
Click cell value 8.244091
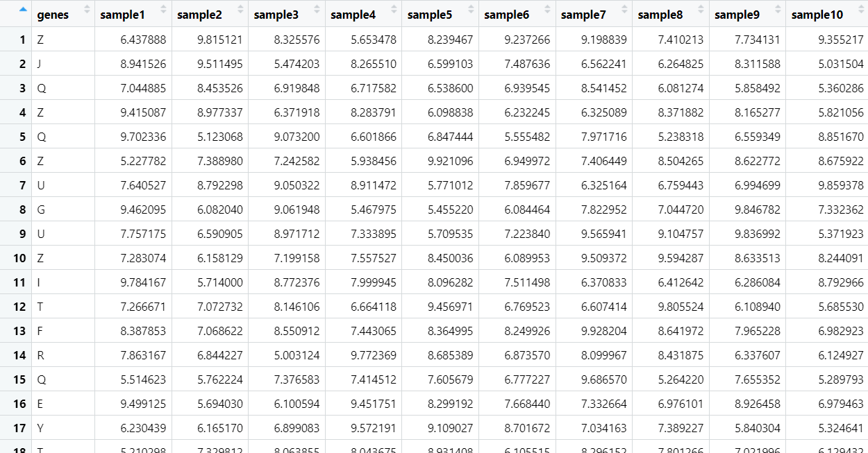pyautogui.click(x=841, y=258)
